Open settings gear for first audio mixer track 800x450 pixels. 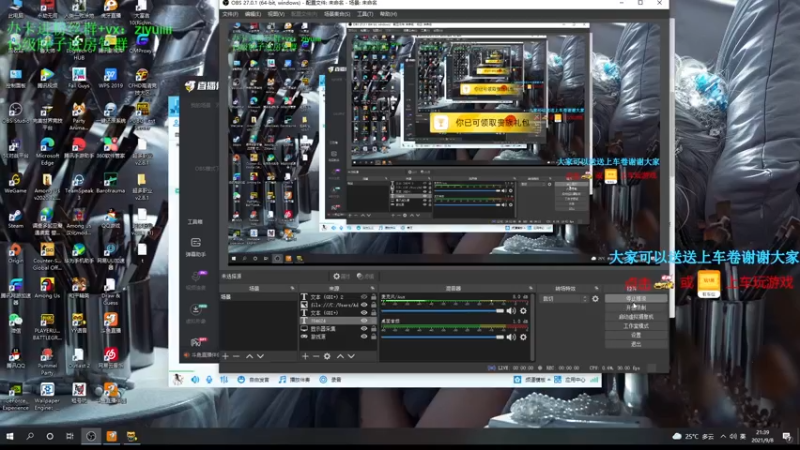click(x=523, y=311)
